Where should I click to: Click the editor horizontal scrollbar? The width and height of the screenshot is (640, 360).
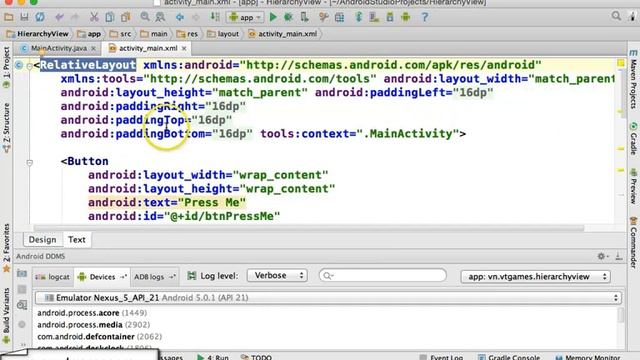309,228
